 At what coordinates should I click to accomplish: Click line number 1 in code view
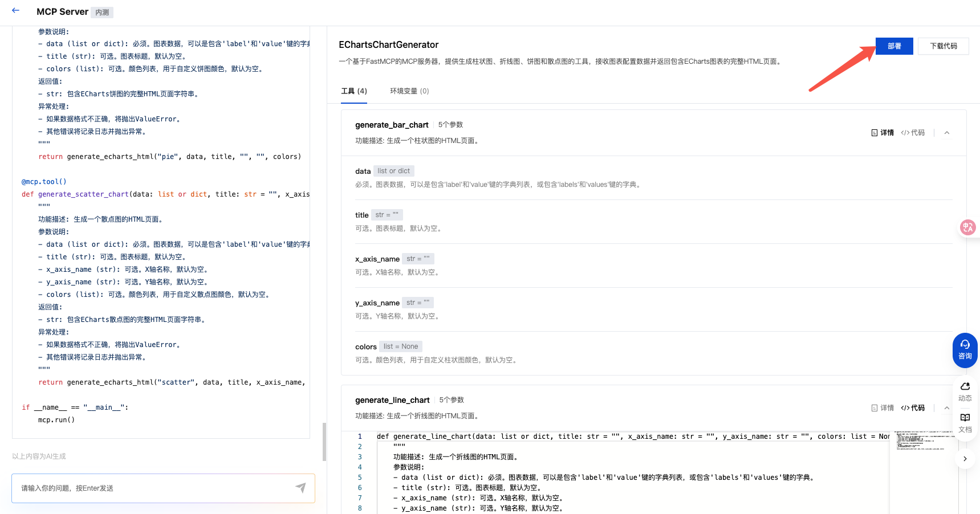coord(360,437)
